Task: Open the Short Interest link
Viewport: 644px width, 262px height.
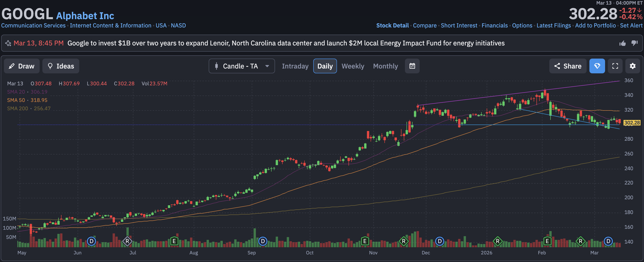Action: [459, 26]
